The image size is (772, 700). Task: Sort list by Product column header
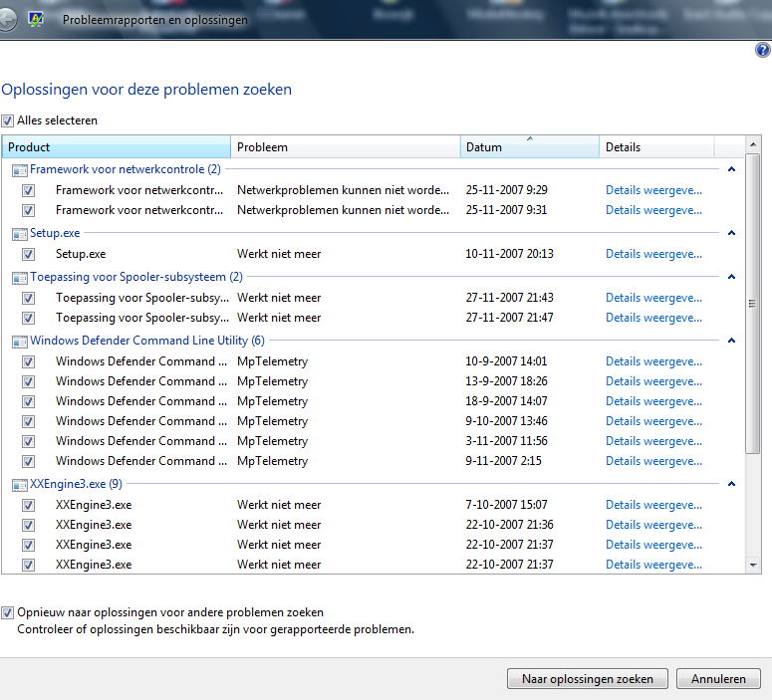point(117,147)
